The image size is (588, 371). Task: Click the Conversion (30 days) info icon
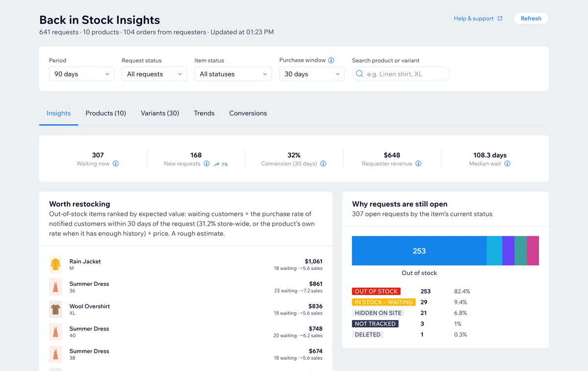[323, 164]
